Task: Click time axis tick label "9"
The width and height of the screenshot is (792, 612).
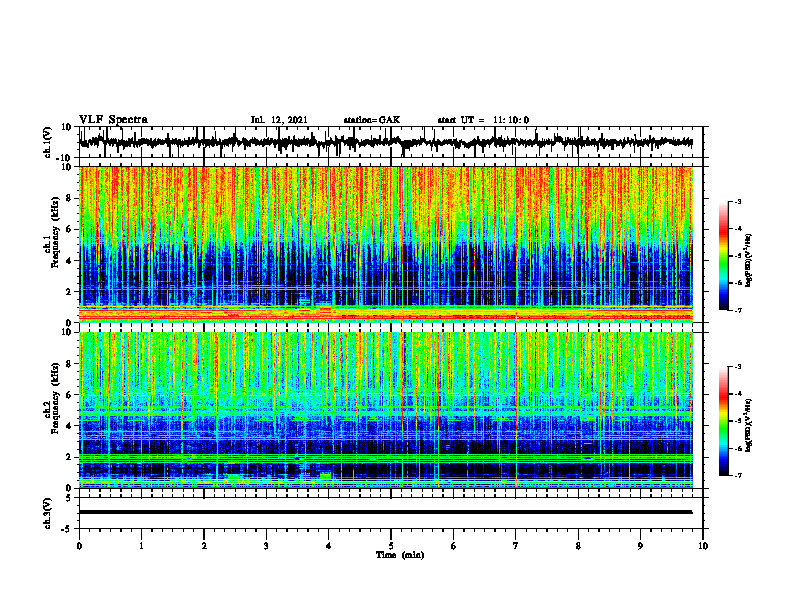Action: (x=640, y=546)
